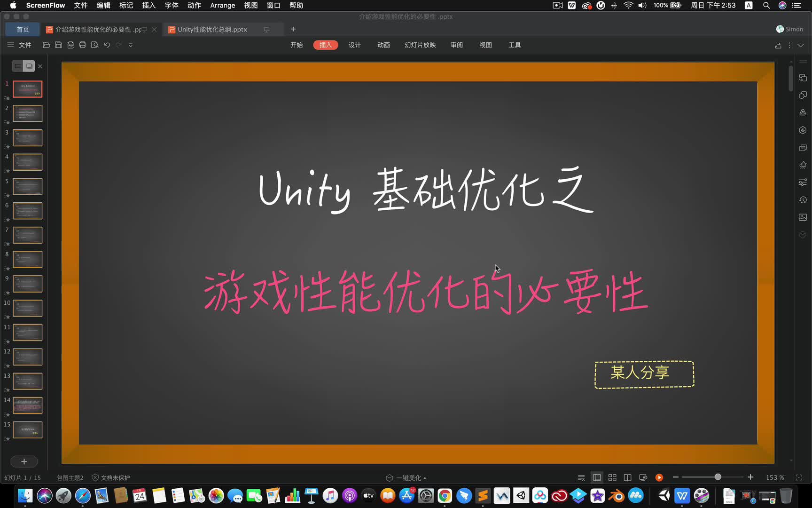Click the 153 % zoom level

point(775,477)
